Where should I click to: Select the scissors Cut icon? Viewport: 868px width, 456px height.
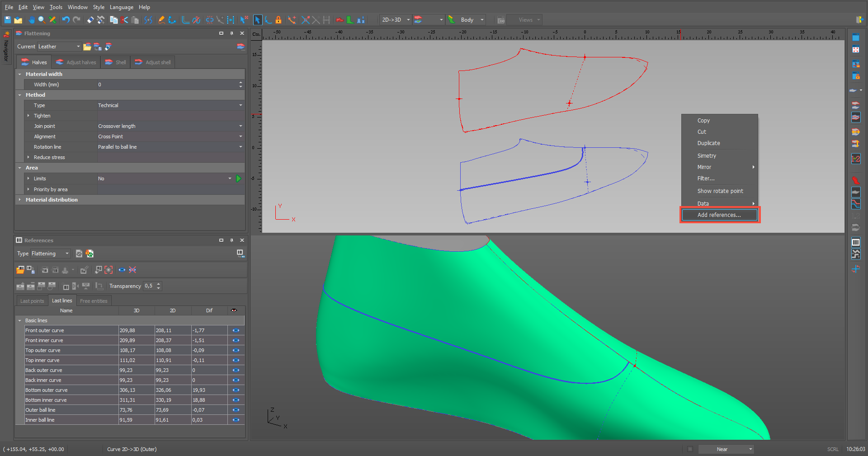click(124, 20)
